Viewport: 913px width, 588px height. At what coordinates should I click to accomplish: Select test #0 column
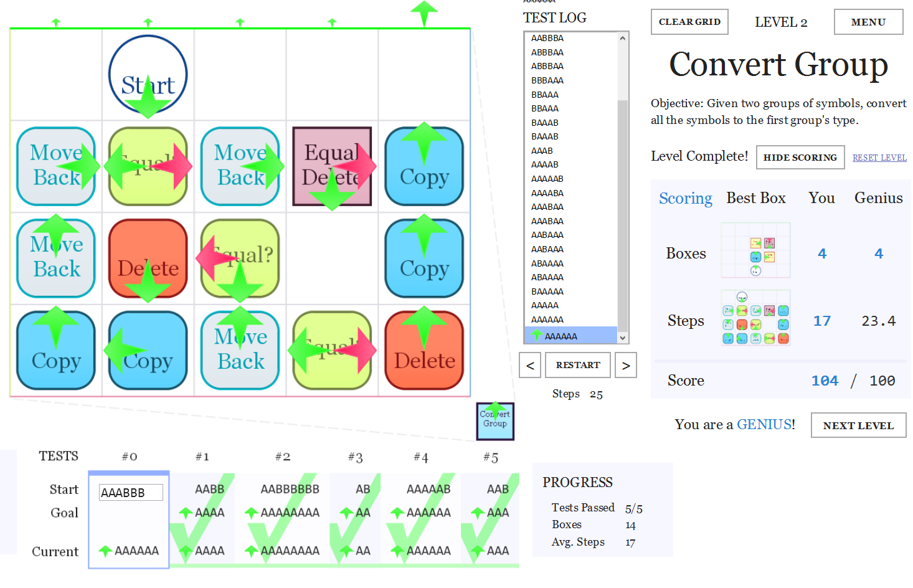tap(129, 519)
